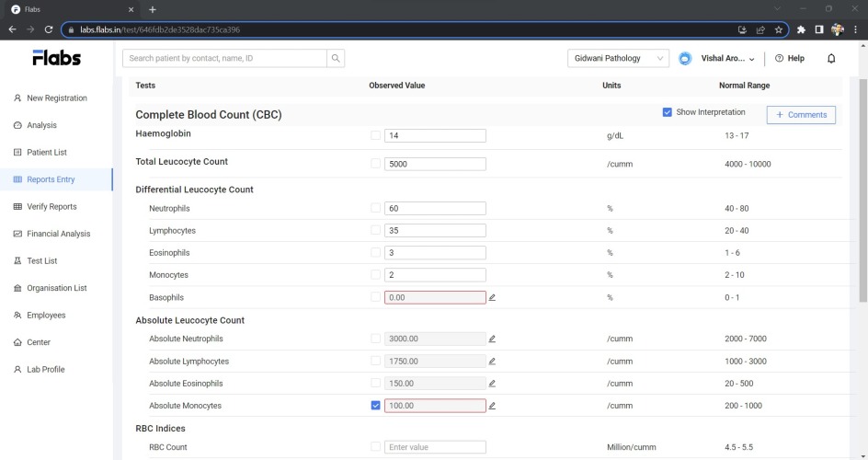This screenshot has height=460, width=868.
Task: Expand the Gidwani Pathology dropdown
Action: (618, 58)
